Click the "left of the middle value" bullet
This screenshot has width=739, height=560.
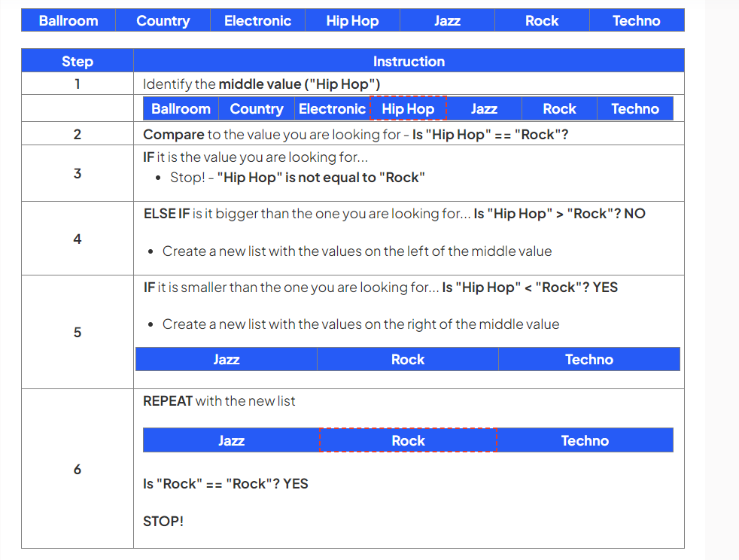pyautogui.click(x=357, y=251)
